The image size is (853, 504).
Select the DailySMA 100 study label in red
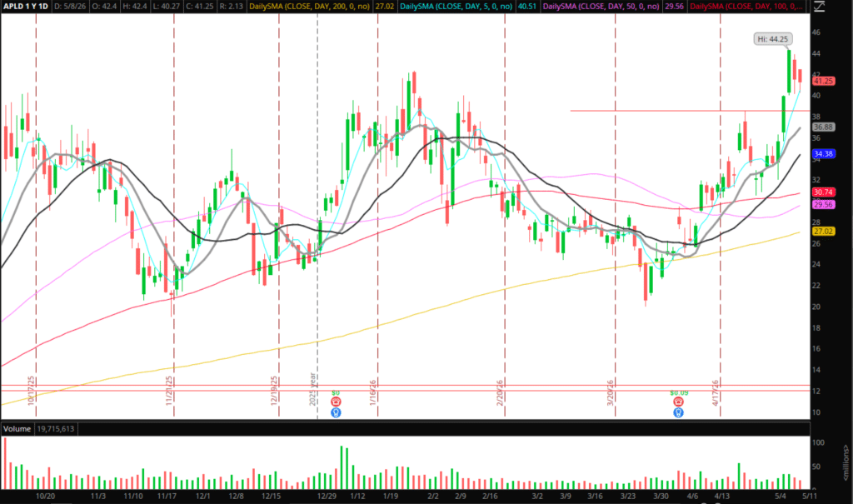coord(746,7)
